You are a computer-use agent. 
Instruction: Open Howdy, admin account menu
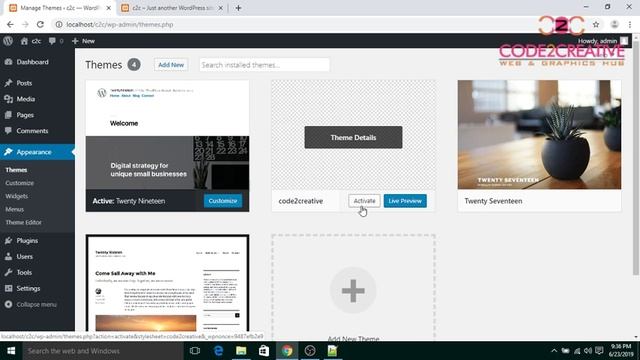click(x=602, y=41)
